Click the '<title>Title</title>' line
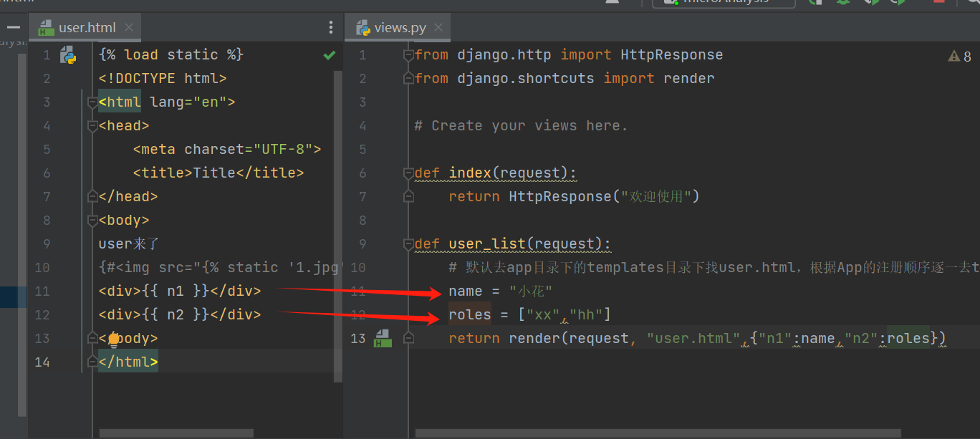980x439 pixels. [218, 173]
